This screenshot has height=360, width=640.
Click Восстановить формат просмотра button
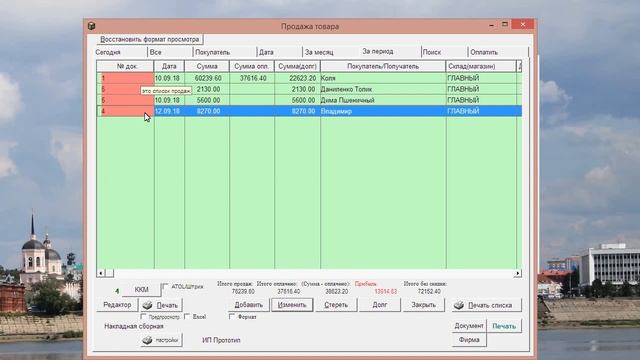pyautogui.click(x=150, y=39)
